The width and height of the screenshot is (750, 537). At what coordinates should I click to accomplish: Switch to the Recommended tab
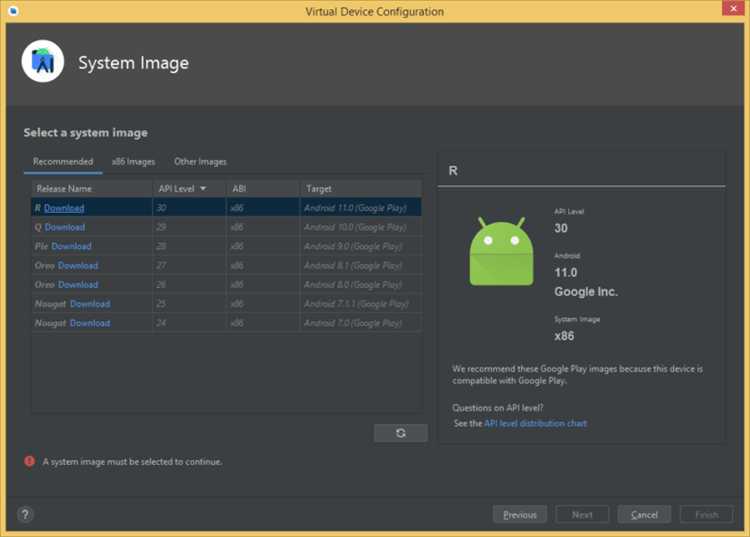tap(63, 162)
